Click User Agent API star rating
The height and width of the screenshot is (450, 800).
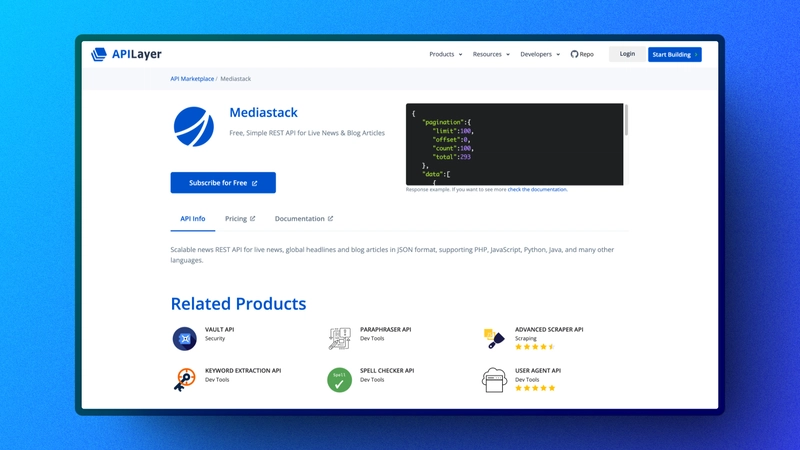pyautogui.click(x=535, y=388)
